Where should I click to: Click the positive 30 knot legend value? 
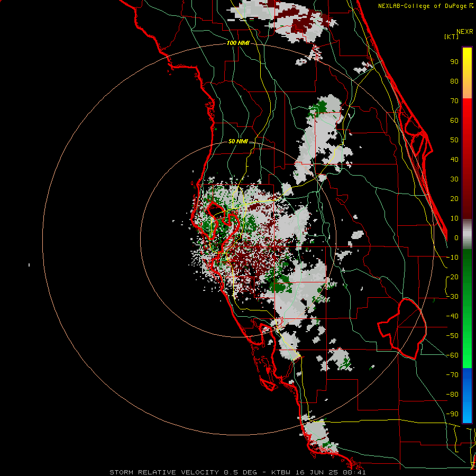pos(454,179)
